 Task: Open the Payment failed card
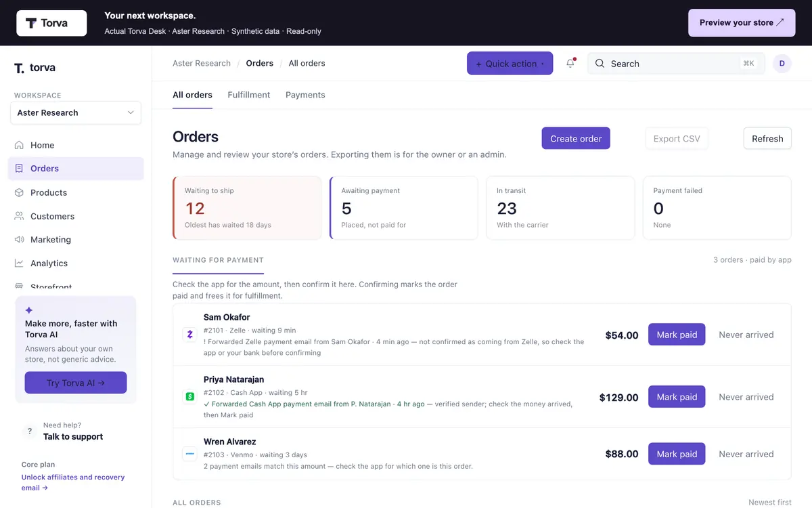(717, 208)
